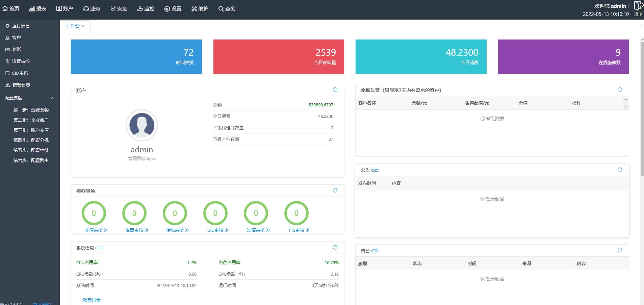Open the 设置 settings menu
This screenshot has height=305, width=644.
(173, 9)
